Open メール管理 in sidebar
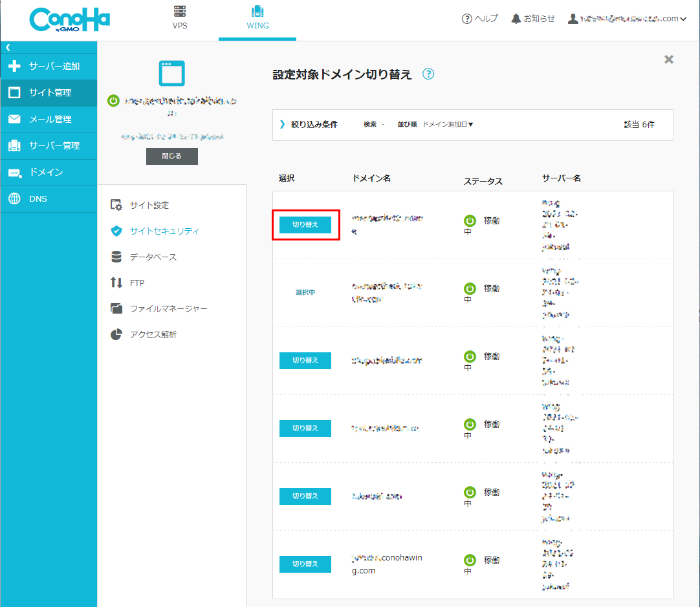Image resolution: width=700 pixels, height=607 pixels. coord(49,120)
